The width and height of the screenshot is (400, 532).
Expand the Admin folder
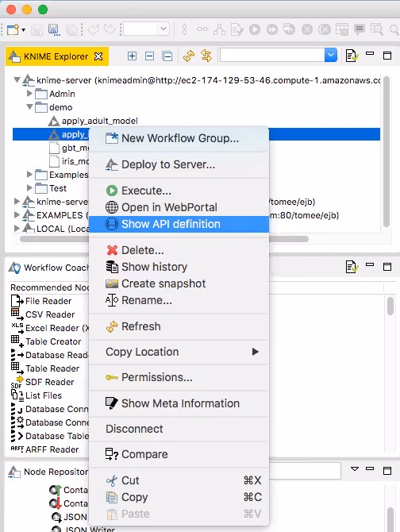pyautogui.click(x=30, y=94)
